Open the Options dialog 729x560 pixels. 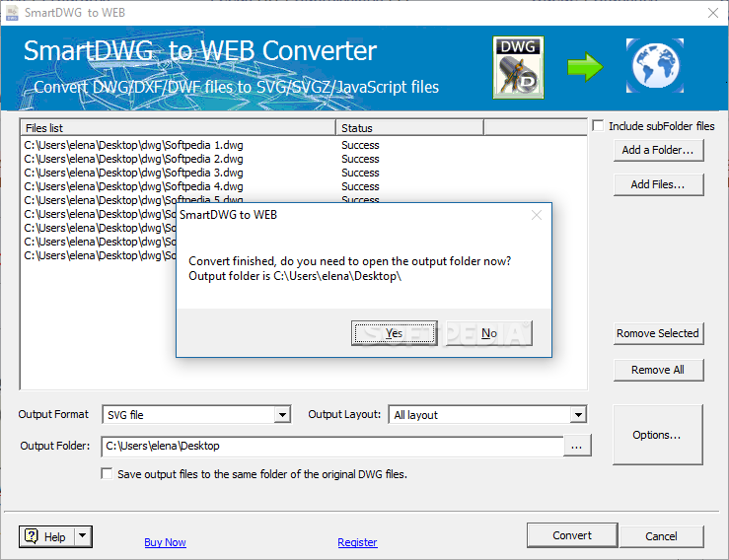point(657,435)
